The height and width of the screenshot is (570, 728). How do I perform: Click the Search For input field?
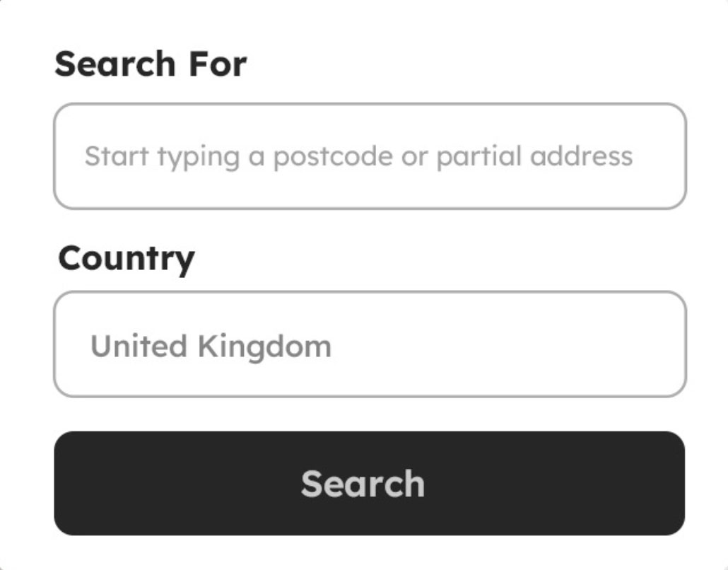(369, 156)
